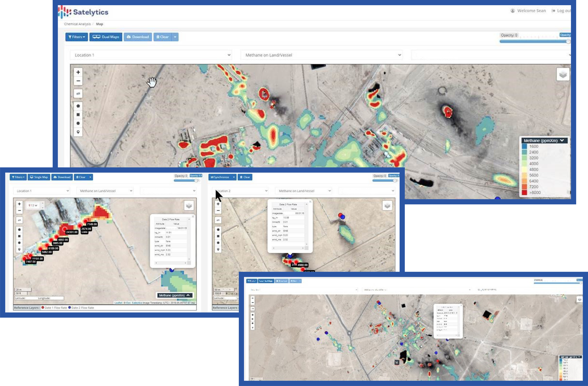
Task: Expand Methane on Land/Vessel dropdown on top map
Action: [321, 55]
